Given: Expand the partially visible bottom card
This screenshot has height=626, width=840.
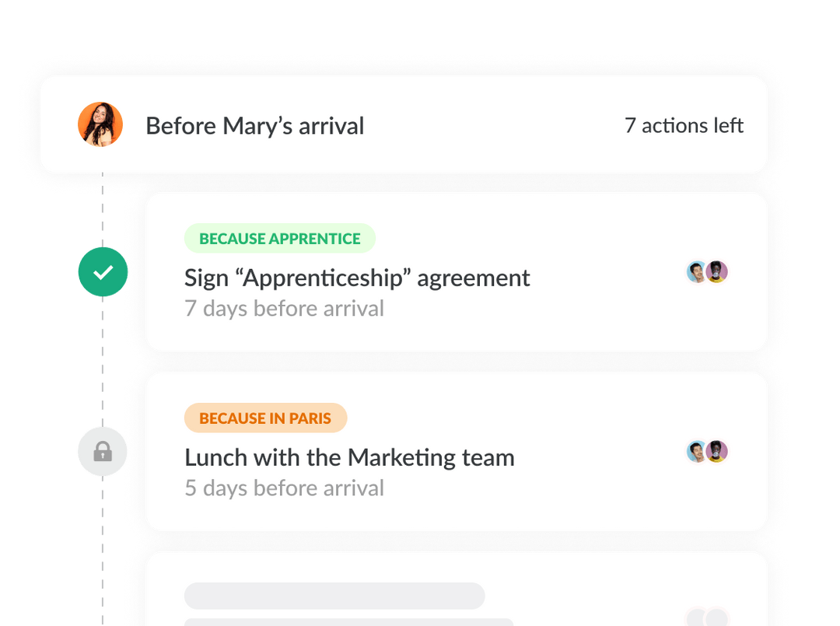Looking at the screenshot, I should click(457, 589).
